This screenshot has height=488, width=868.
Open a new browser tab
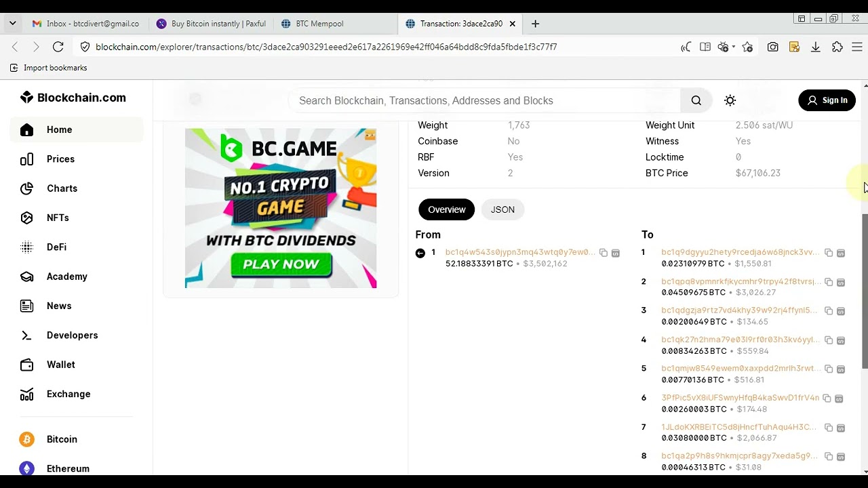pyautogui.click(x=535, y=24)
